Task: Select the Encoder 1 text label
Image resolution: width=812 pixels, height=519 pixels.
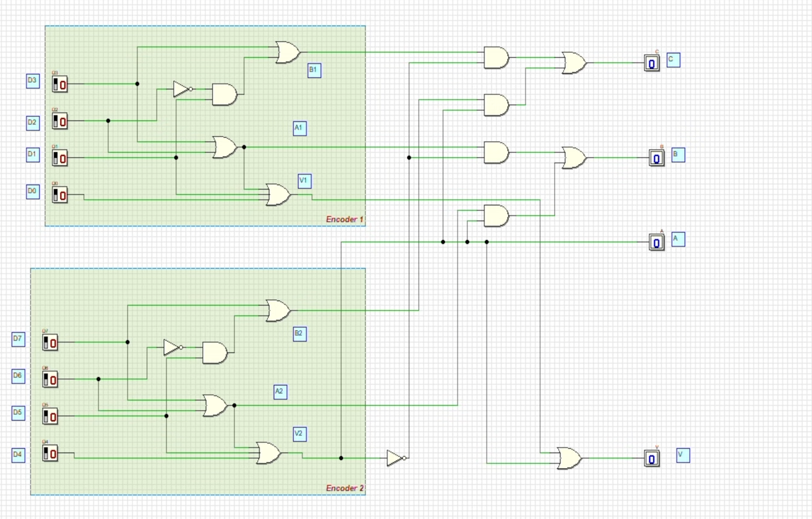Action: coord(344,219)
